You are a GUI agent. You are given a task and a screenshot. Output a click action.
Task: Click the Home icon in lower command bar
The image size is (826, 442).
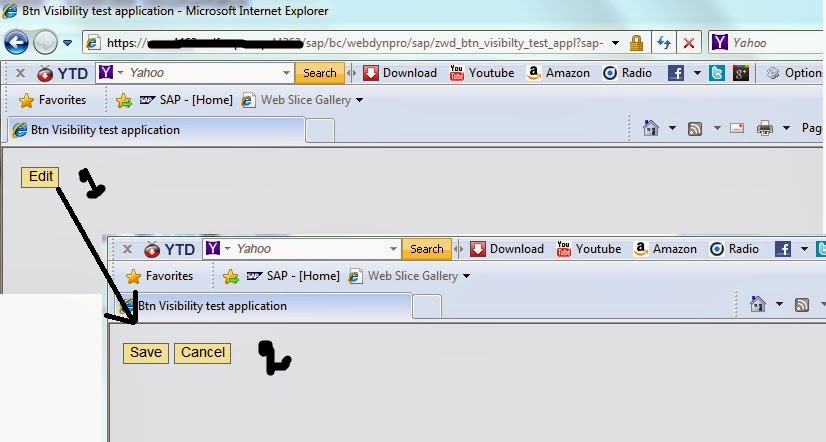(x=758, y=303)
